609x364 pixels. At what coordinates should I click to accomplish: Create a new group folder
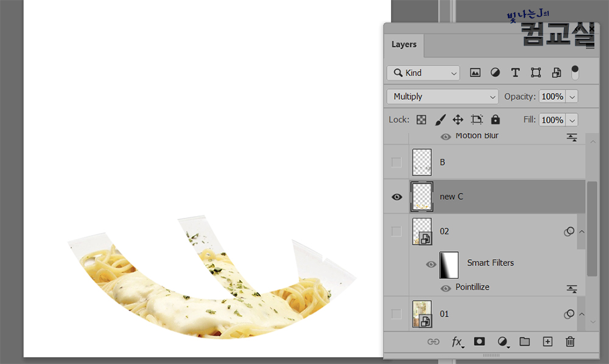(x=525, y=341)
